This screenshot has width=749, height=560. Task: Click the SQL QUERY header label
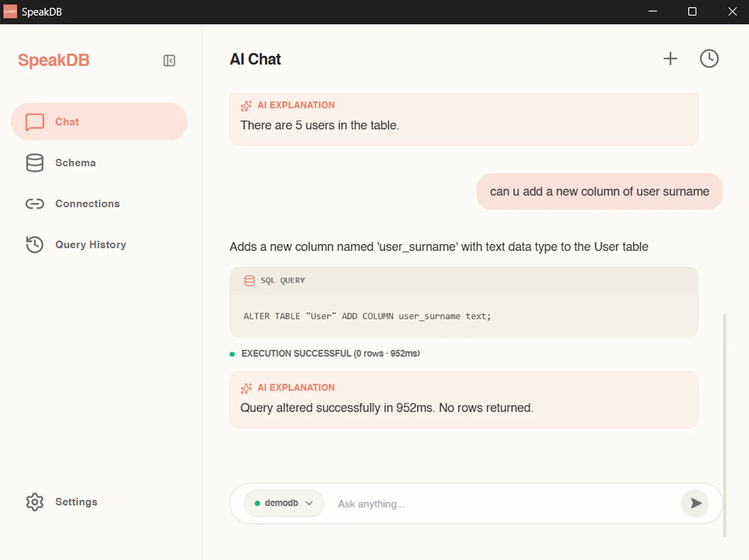pos(283,281)
